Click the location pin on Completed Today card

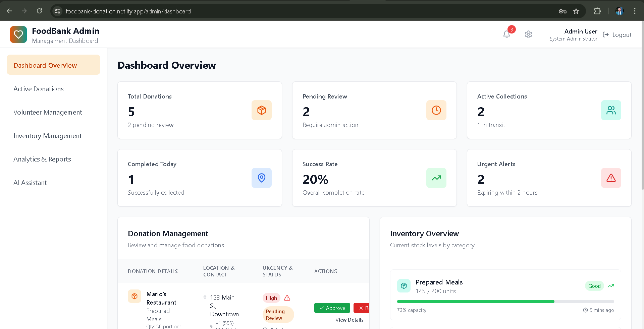[261, 178]
